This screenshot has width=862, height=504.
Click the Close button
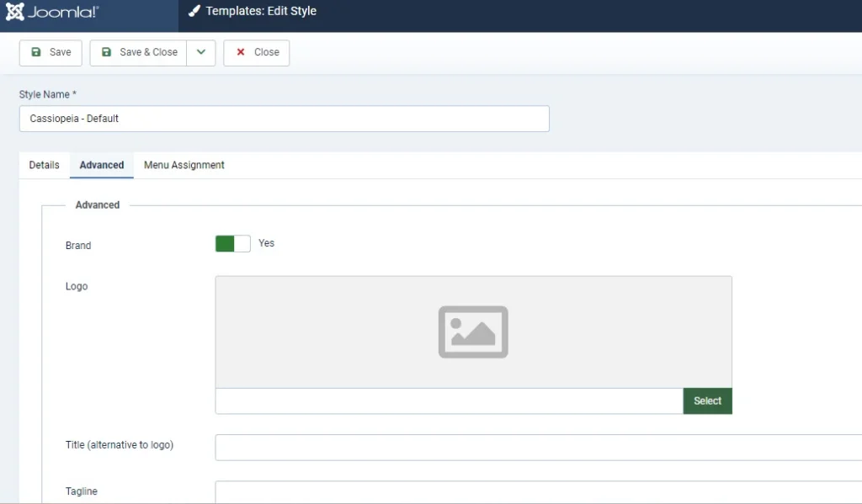[256, 53]
